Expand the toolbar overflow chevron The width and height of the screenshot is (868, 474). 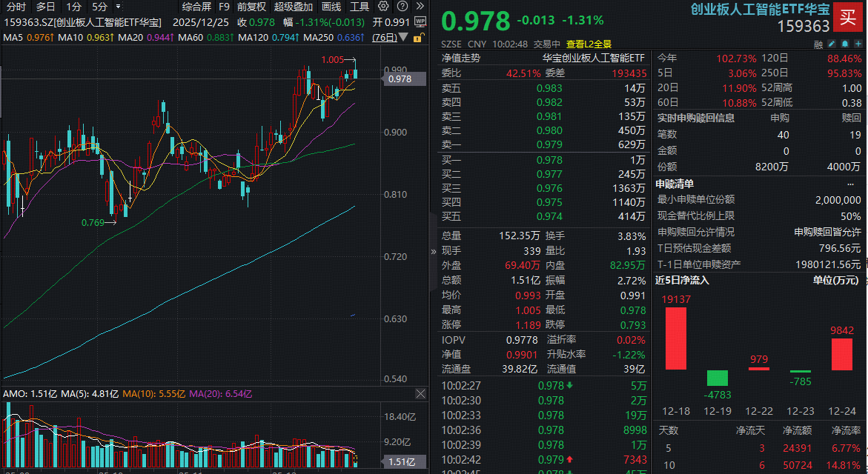coord(420,6)
